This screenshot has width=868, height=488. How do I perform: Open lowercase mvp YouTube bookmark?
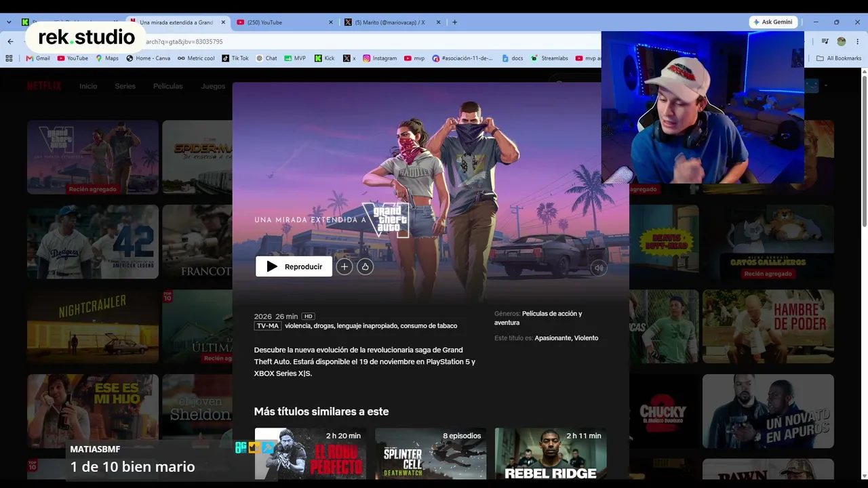[x=414, y=58]
